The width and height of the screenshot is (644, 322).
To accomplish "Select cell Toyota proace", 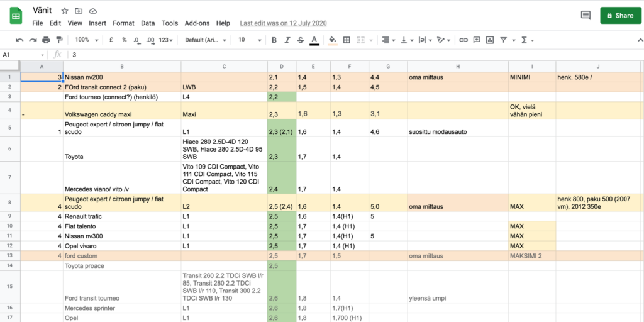I will (x=122, y=266).
